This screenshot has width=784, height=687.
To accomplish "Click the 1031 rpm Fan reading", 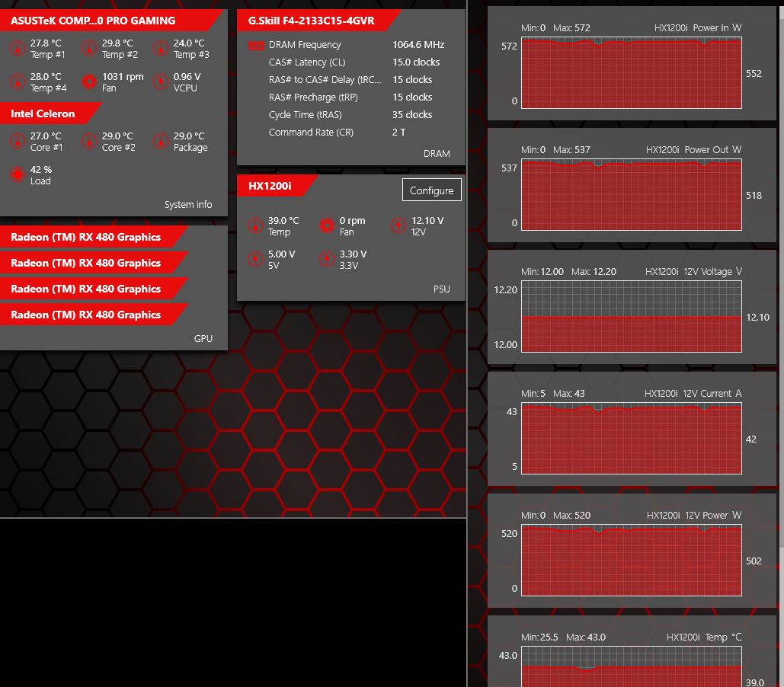I will coord(123,76).
